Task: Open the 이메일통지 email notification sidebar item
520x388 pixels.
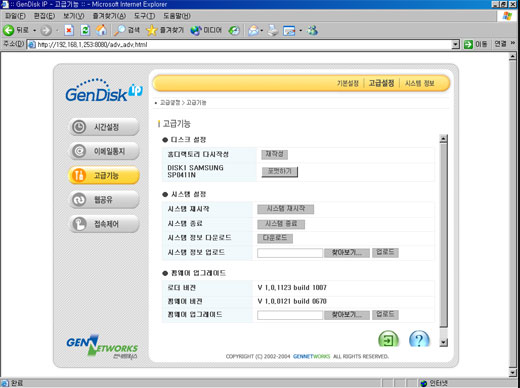Action: 104,151
